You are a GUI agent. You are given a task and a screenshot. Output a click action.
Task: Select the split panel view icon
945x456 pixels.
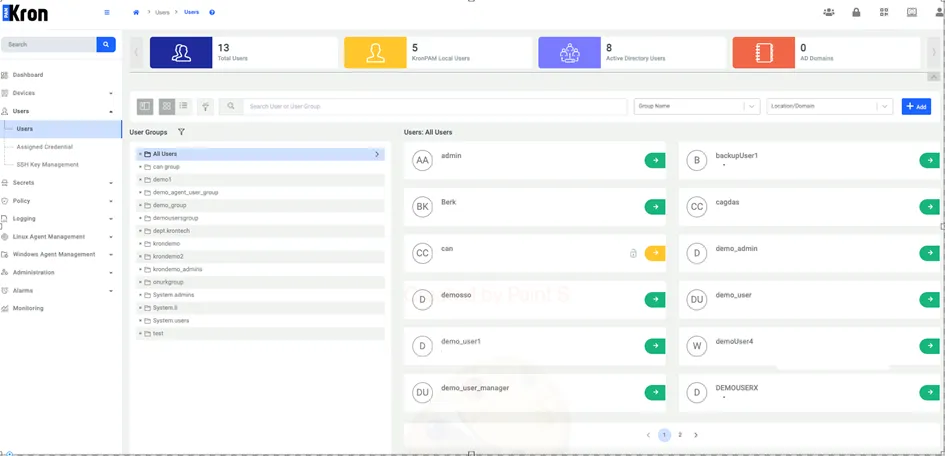[x=145, y=107]
